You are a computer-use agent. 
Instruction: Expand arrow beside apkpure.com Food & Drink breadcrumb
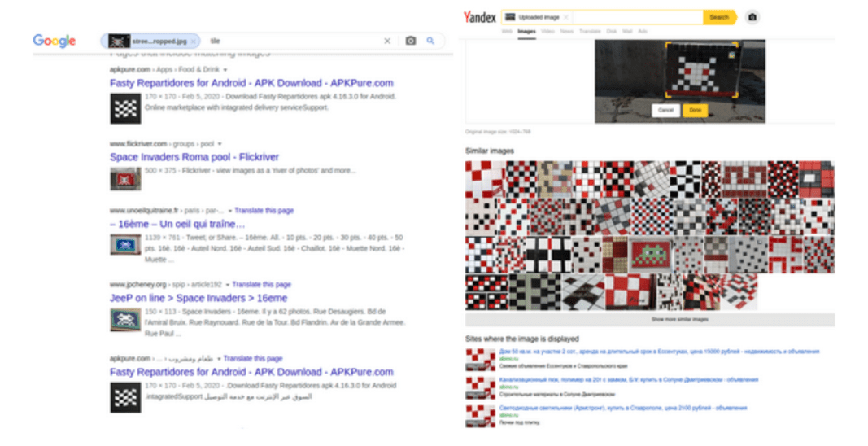tap(225, 70)
